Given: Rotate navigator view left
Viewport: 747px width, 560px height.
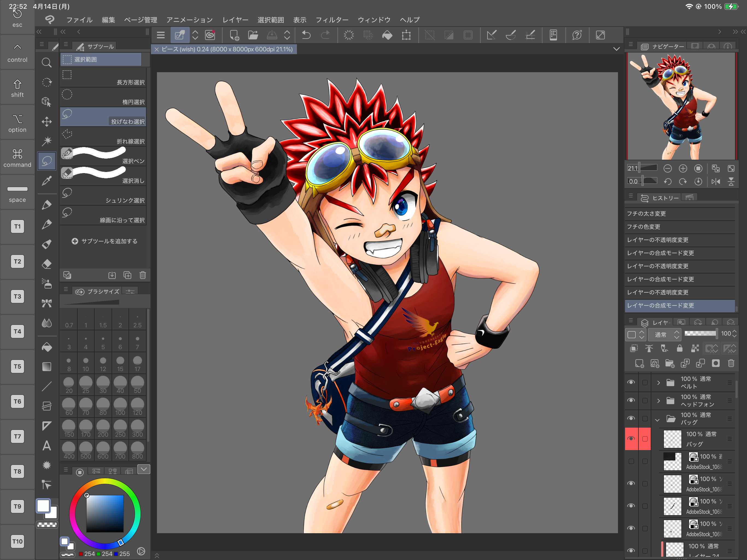Looking at the screenshot, I should tap(668, 181).
